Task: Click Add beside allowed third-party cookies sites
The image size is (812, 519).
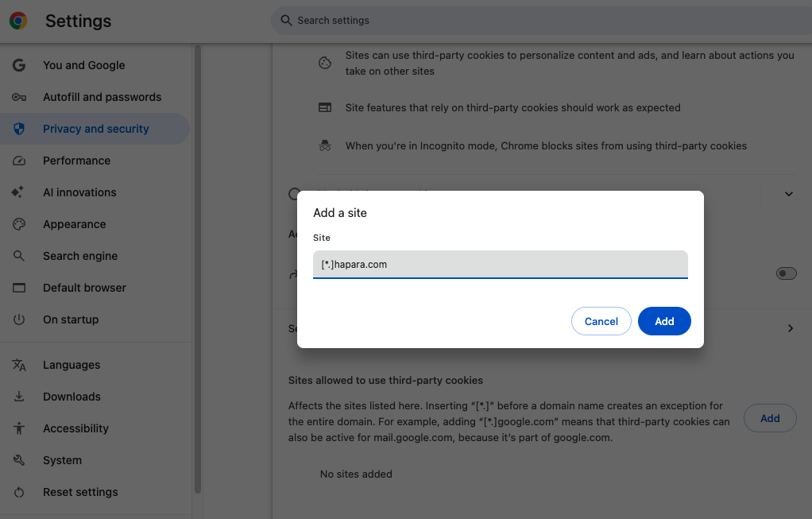Action: point(770,418)
